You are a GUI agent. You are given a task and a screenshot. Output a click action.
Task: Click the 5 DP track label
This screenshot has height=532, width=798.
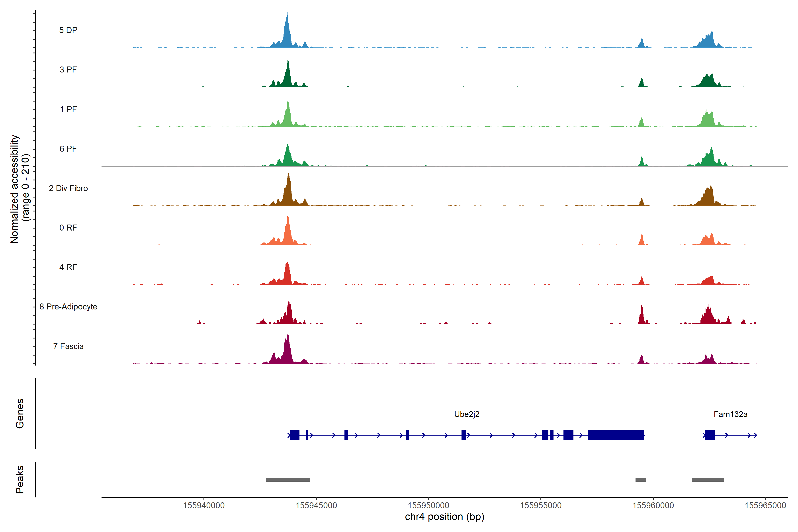pyautogui.click(x=68, y=30)
